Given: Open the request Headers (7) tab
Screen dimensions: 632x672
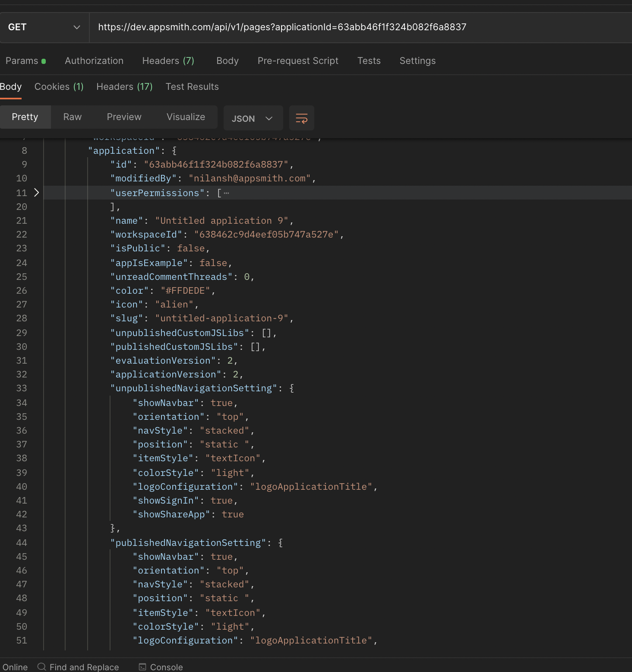Looking at the screenshot, I should coord(168,61).
